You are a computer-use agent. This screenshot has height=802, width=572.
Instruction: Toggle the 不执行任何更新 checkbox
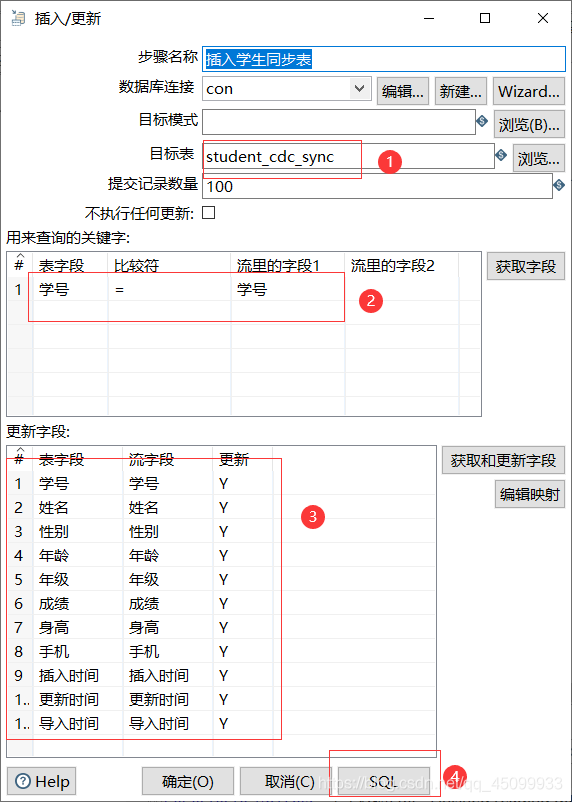(x=208, y=212)
